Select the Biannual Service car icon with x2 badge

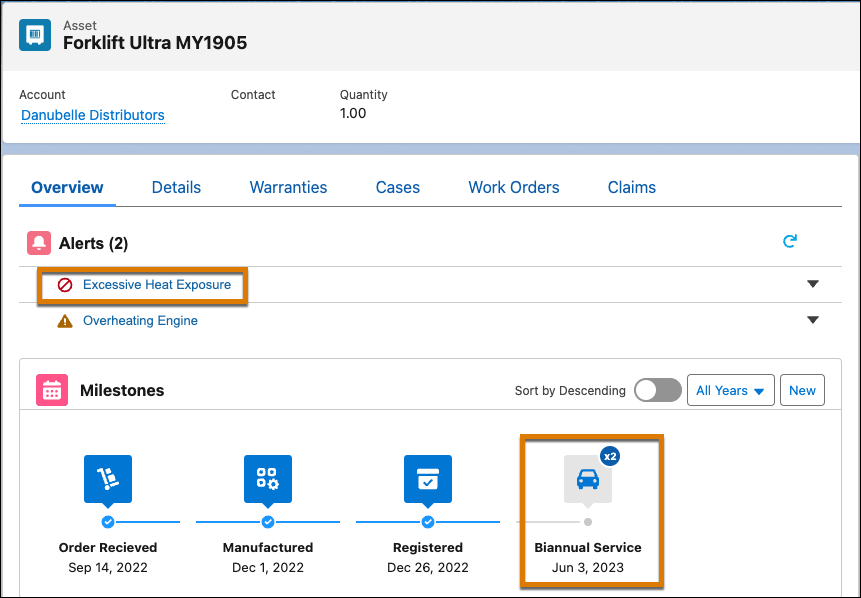coord(588,480)
